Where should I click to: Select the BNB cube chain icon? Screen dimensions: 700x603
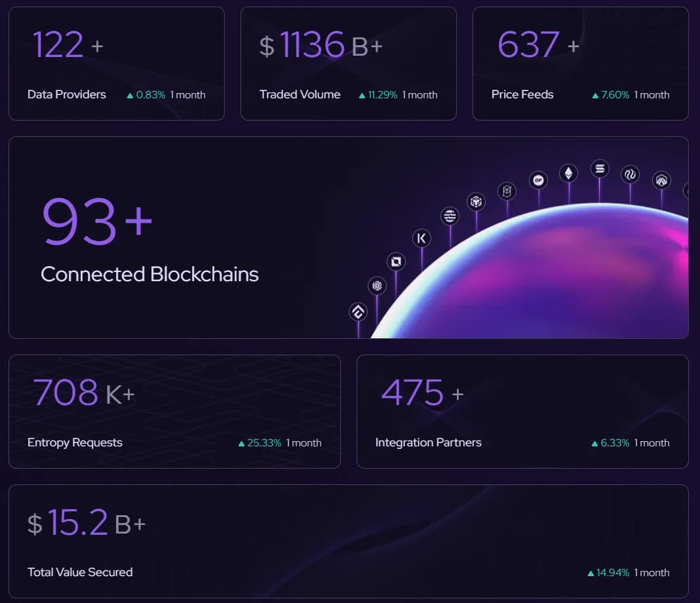point(476,202)
